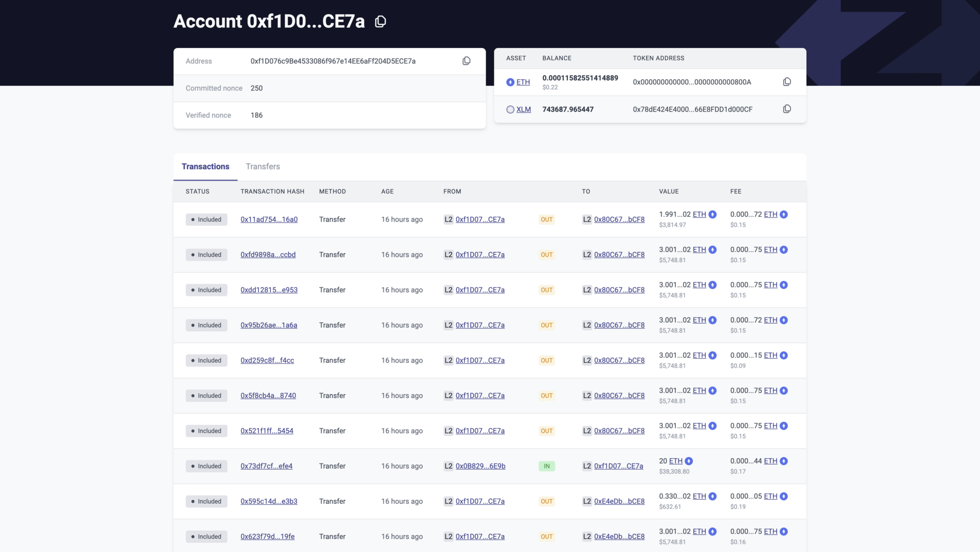The width and height of the screenshot is (980, 552).
Task: Open transaction 0x623f79d...19fe
Action: (267, 537)
